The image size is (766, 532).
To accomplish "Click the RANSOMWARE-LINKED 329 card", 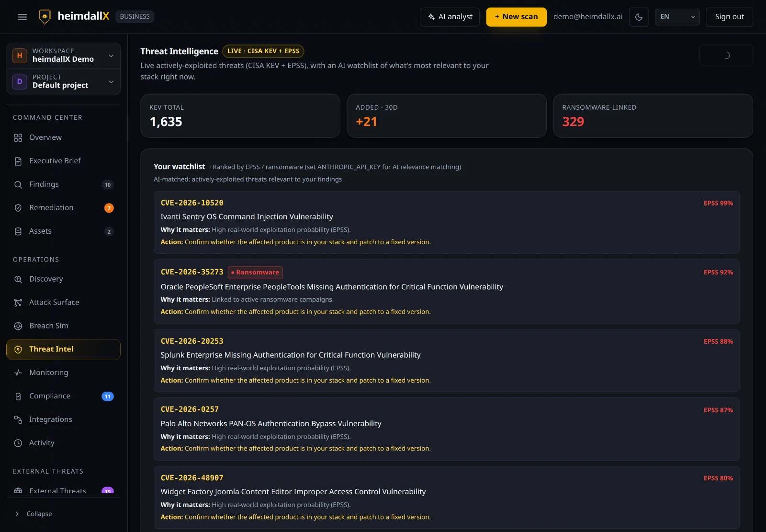I will click(x=653, y=116).
